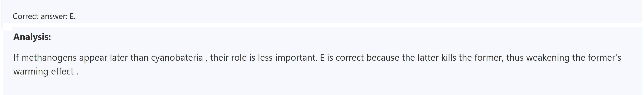Click the misspelled word "cyanobateria"

click(177, 58)
